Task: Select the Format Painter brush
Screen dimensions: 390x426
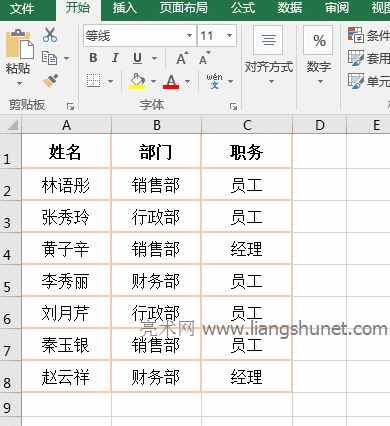Action: pos(50,80)
